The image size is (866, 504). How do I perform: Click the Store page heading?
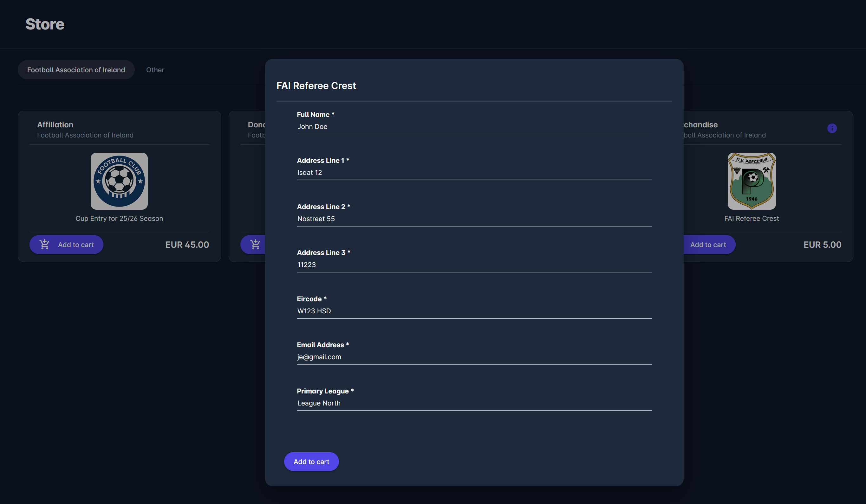coord(45,24)
